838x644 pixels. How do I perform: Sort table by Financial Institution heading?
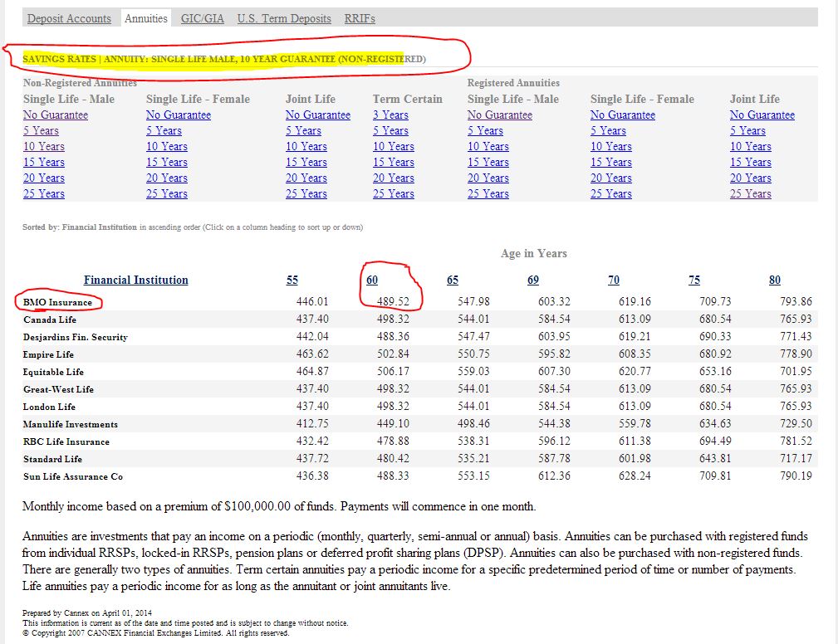coord(136,281)
